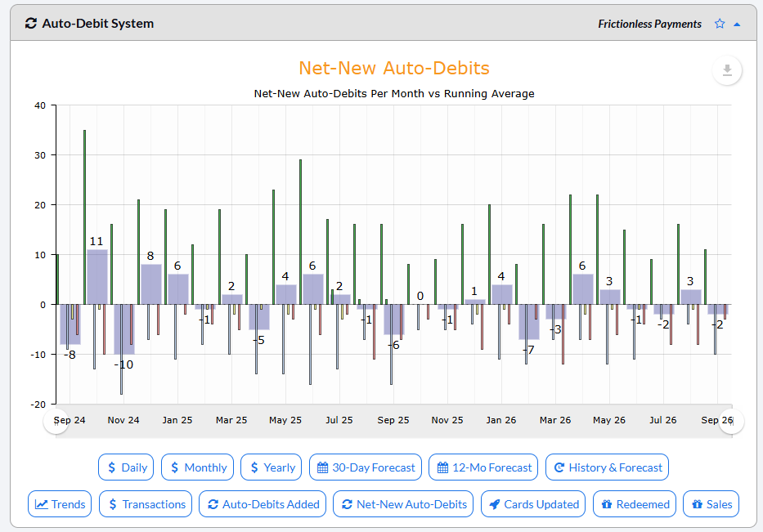Click the bar labeled 8
The width and height of the screenshot is (763, 532).
pyautogui.click(x=151, y=284)
